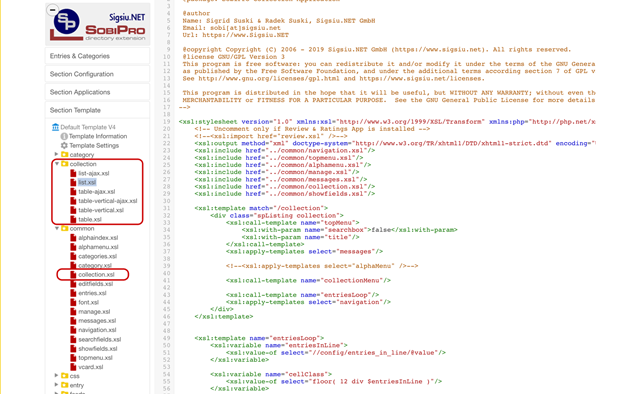
Task: Open alphamenu.xsl file
Action: click(x=98, y=247)
